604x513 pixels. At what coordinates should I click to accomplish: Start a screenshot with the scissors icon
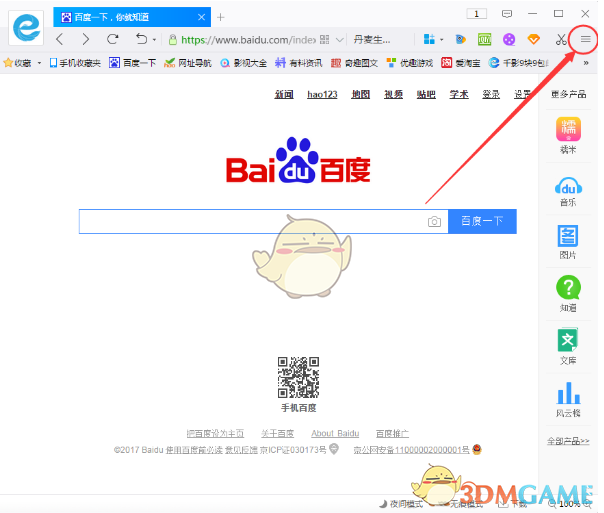(561, 39)
